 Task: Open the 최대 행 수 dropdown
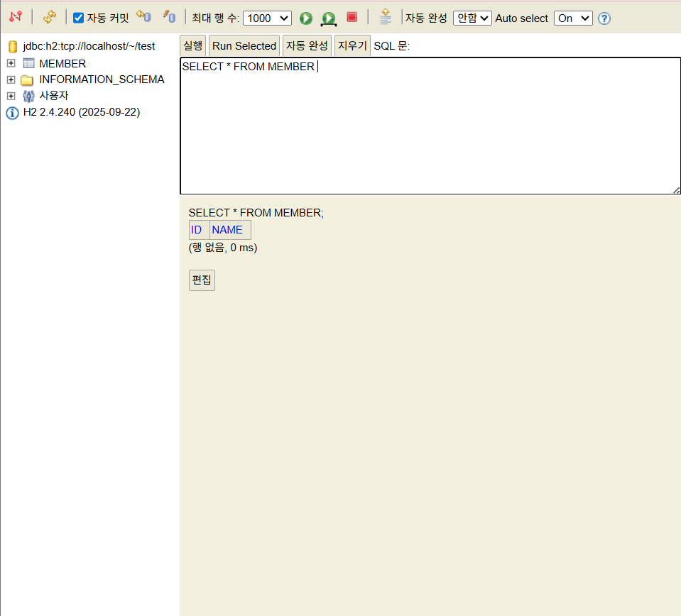point(267,18)
